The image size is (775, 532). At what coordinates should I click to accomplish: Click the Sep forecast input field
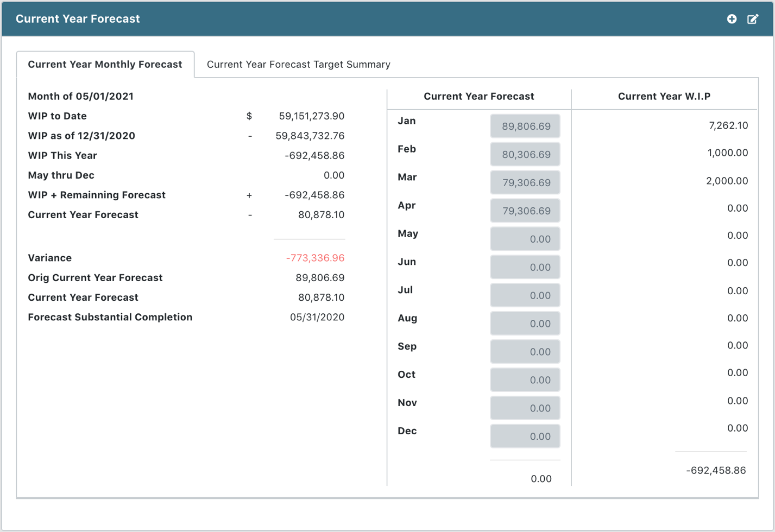click(x=525, y=352)
